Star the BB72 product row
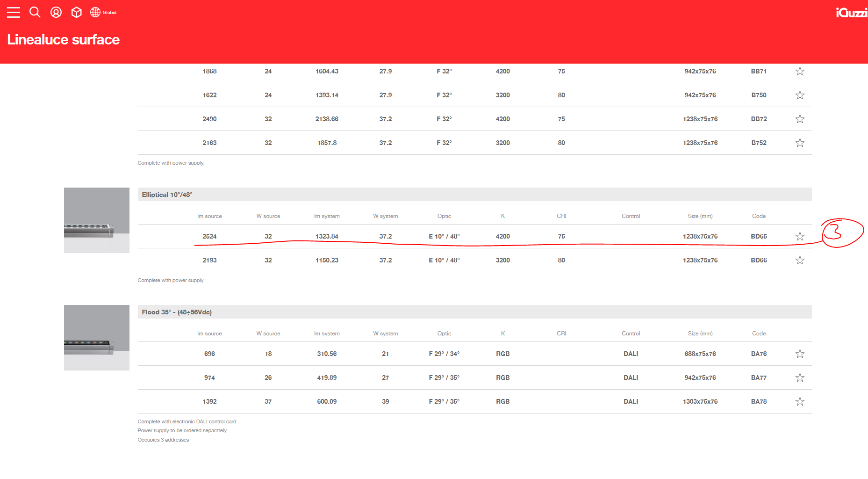Image resolution: width=868 pixels, height=479 pixels. [x=800, y=119]
